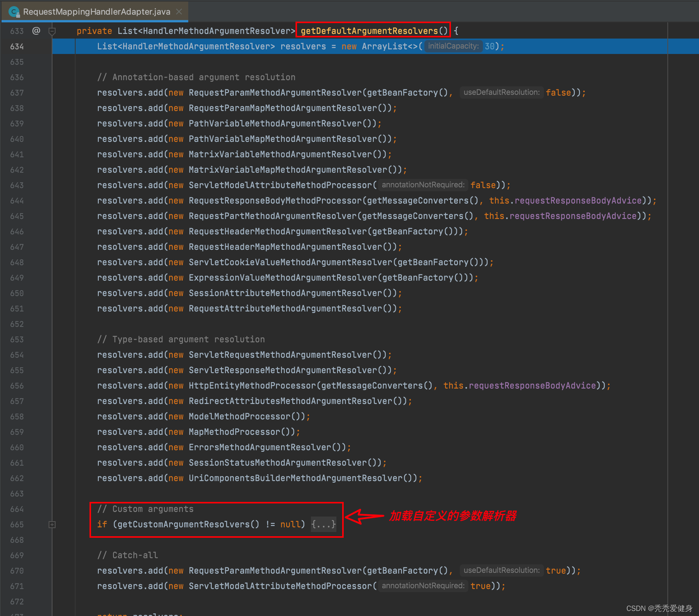Click ServletModelAttributeMethodProcessor on line 643
Image resolution: width=699 pixels, height=616 pixels.
(x=280, y=185)
